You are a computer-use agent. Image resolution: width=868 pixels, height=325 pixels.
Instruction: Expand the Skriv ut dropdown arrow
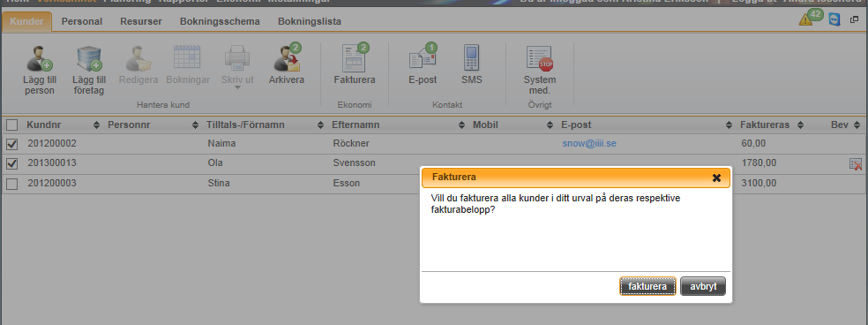pos(237,87)
